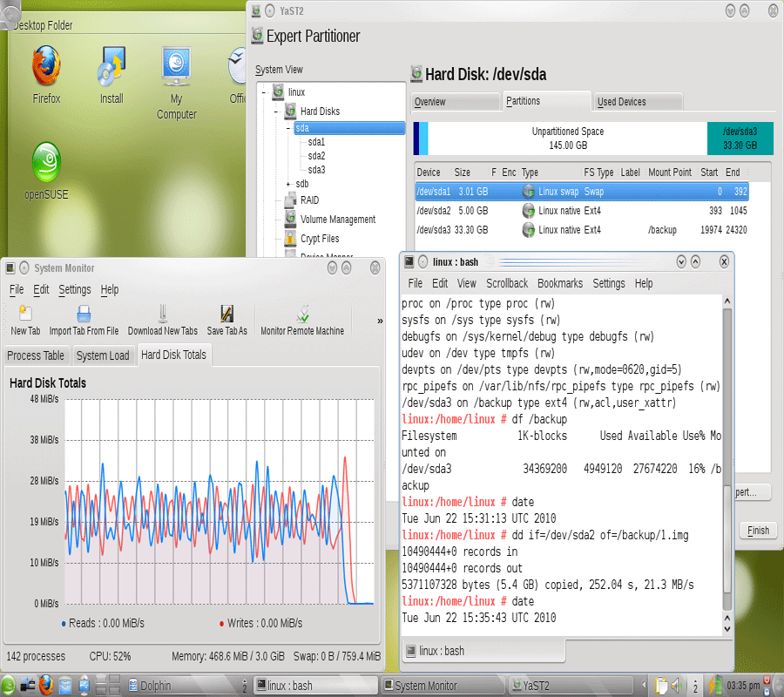The height and width of the screenshot is (697, 784).
Task: Open the terminal Settings menu
Action: (609, 283)
